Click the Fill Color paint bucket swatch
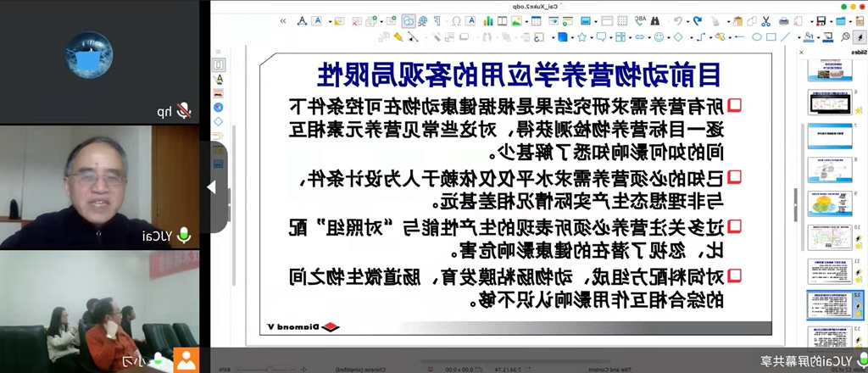 [809, 37]
